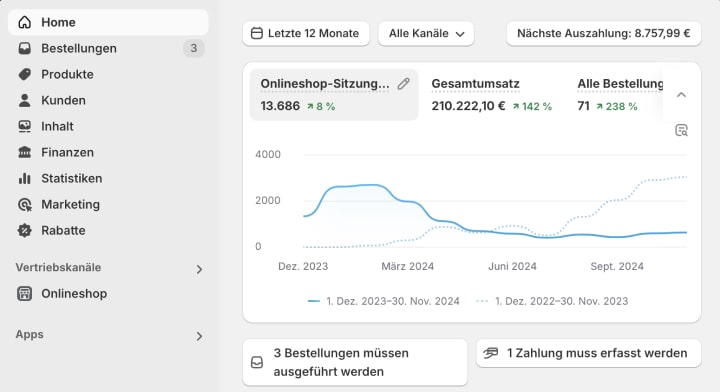
Task: Click the 238 % increase indicator
Action: [617, 106]
